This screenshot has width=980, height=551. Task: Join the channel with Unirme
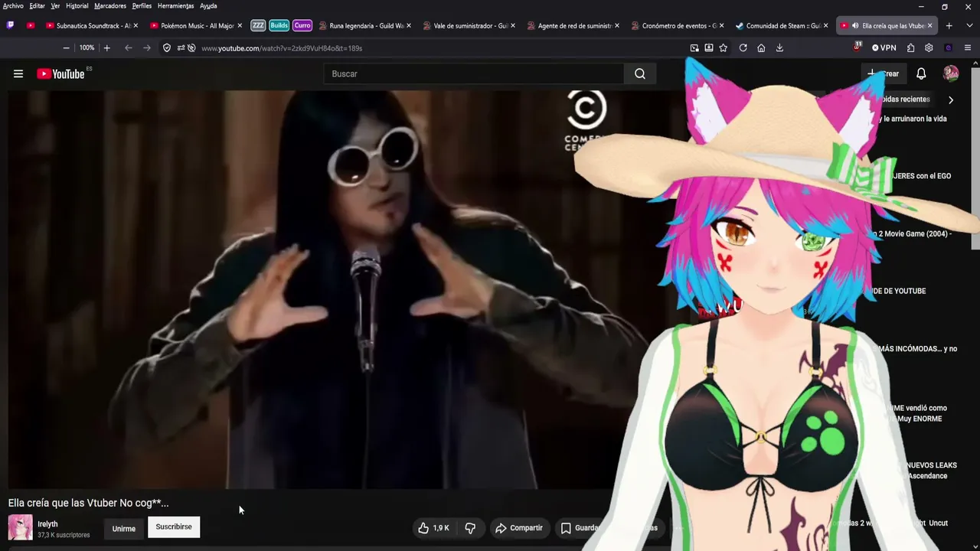[x=124, y=528]
